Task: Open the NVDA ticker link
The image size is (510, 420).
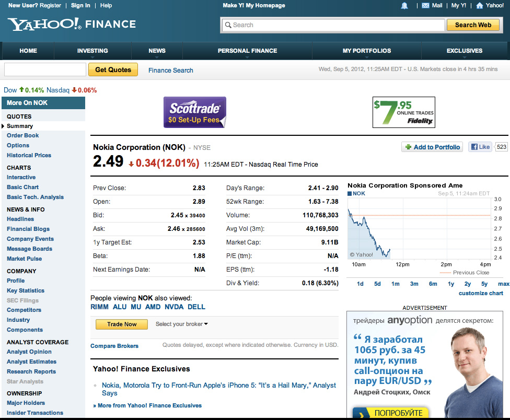Action: [174, 307]
